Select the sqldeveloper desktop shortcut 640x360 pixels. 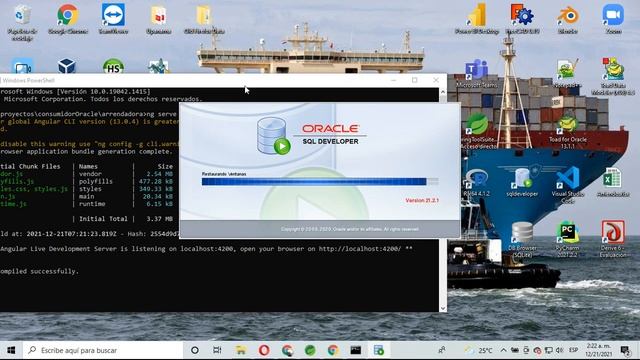tap(522, 182)
